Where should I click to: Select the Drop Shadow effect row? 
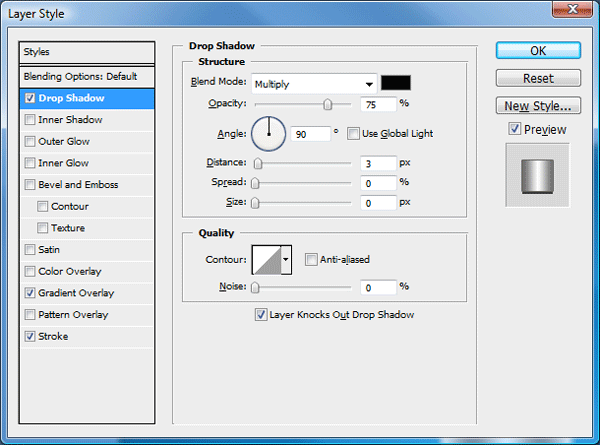pos(87,98)
